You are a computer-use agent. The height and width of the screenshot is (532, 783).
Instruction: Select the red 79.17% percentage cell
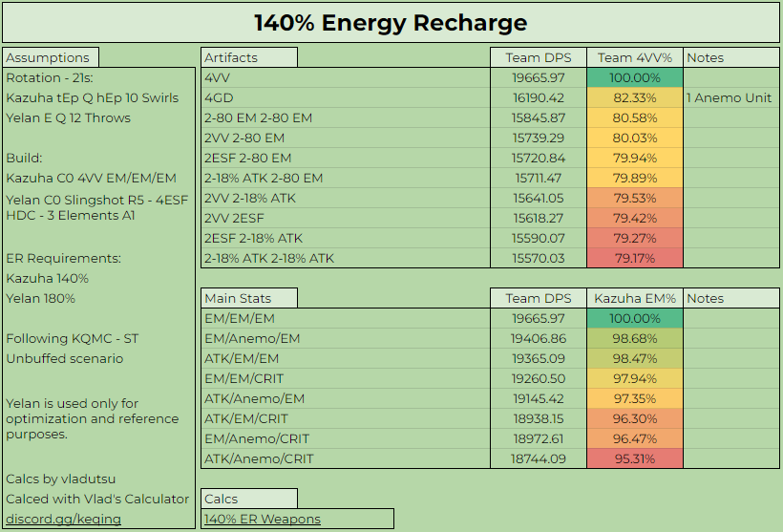[x=634, y=258]
